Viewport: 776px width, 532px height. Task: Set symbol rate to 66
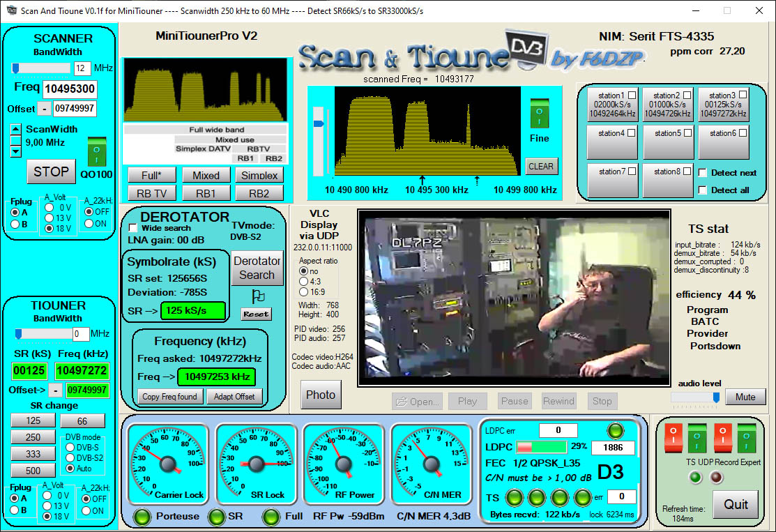[82, 421]
